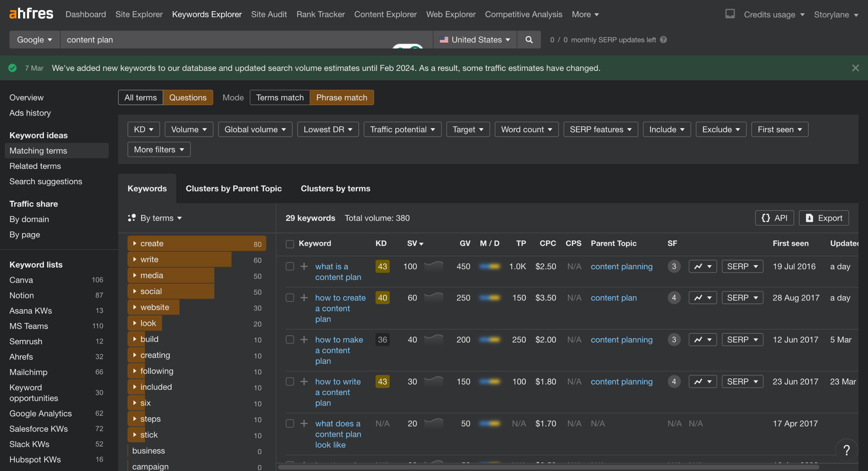Open the SERP features filter dropdown
Viewport: 868px width, 471px height.
tap(600, 129)
